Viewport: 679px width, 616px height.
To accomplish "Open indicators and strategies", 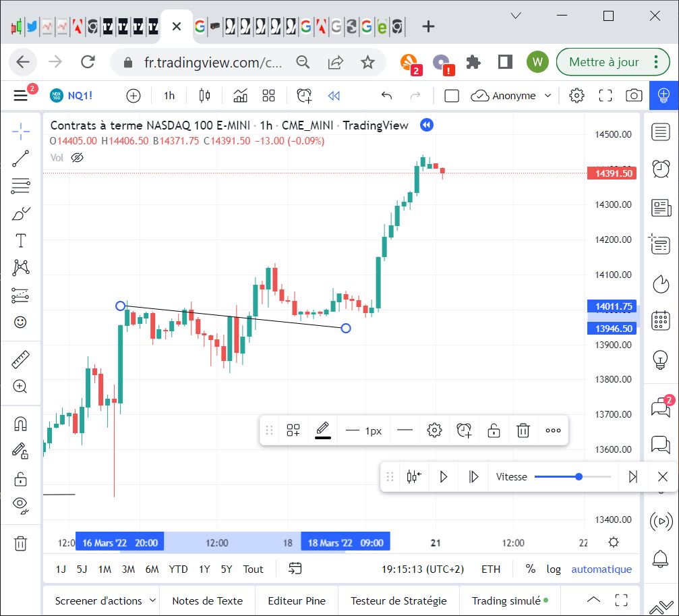I will point(240,96).
